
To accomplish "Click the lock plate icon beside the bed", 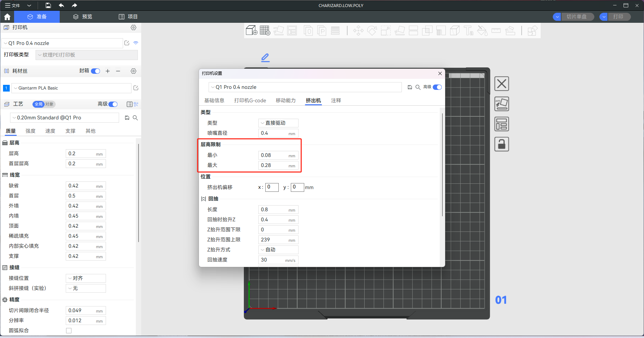I will (501, 144).
